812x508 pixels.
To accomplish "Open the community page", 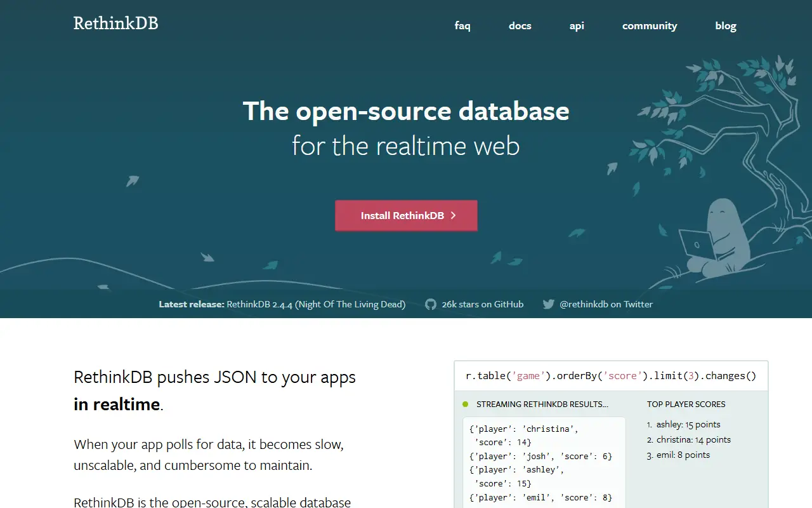I will click(x=650, y=26).
